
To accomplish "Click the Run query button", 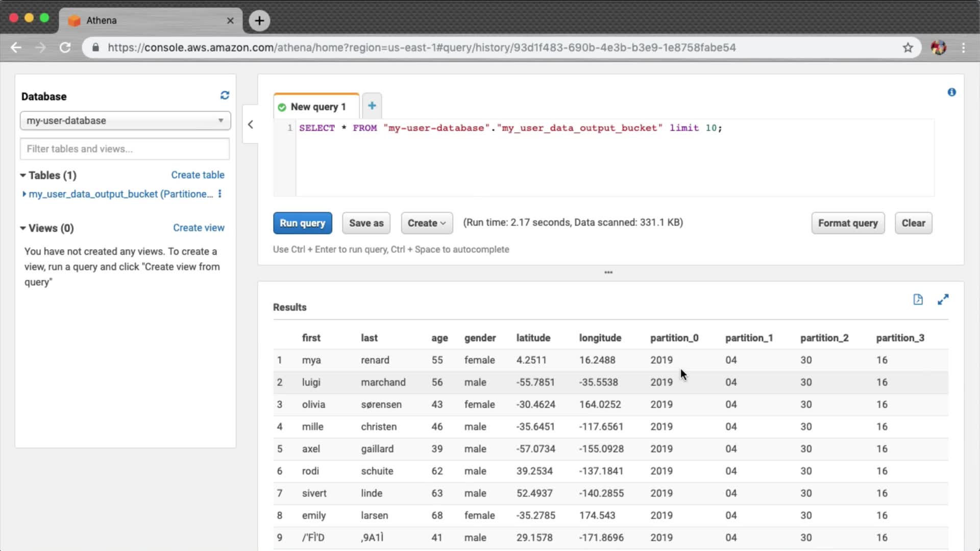I will [x=302, y=223].
